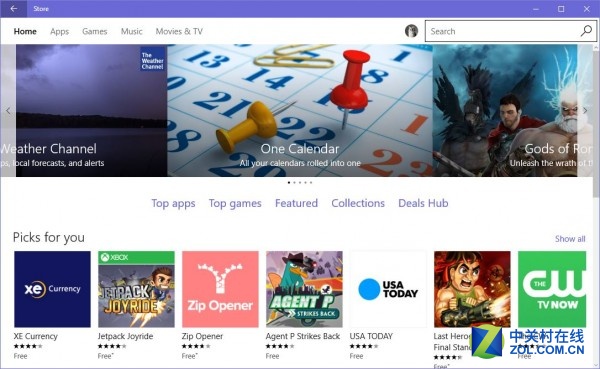Open the XE Currency app tile

pos(52,289)
